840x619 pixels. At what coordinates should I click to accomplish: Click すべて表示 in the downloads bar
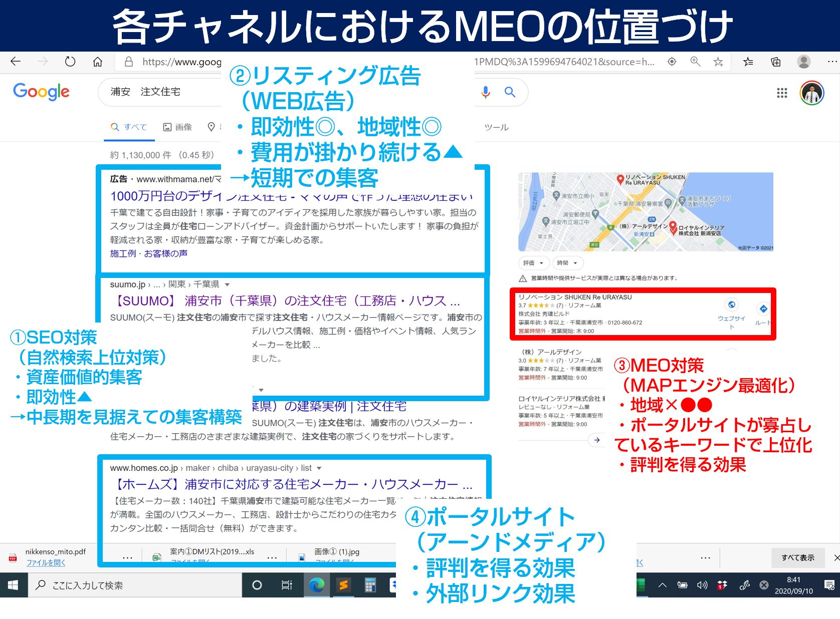click(x=798, y=557)
